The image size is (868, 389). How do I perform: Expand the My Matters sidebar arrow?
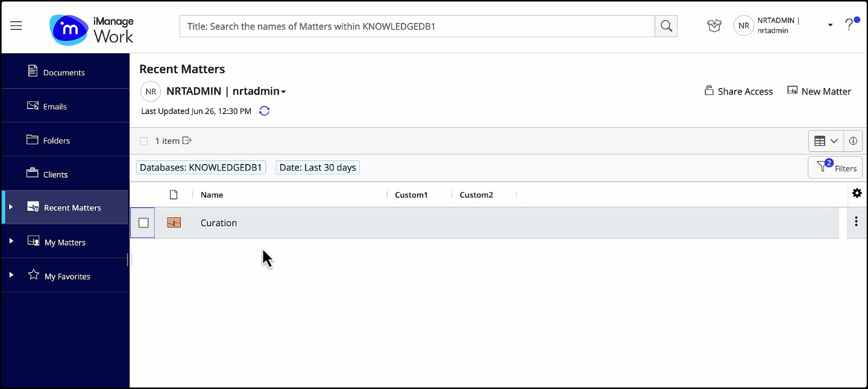point(11,242)
